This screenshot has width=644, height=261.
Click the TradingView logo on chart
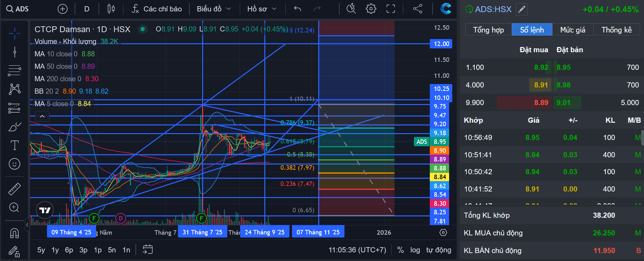pyautogui.click(x=45, y=210)
